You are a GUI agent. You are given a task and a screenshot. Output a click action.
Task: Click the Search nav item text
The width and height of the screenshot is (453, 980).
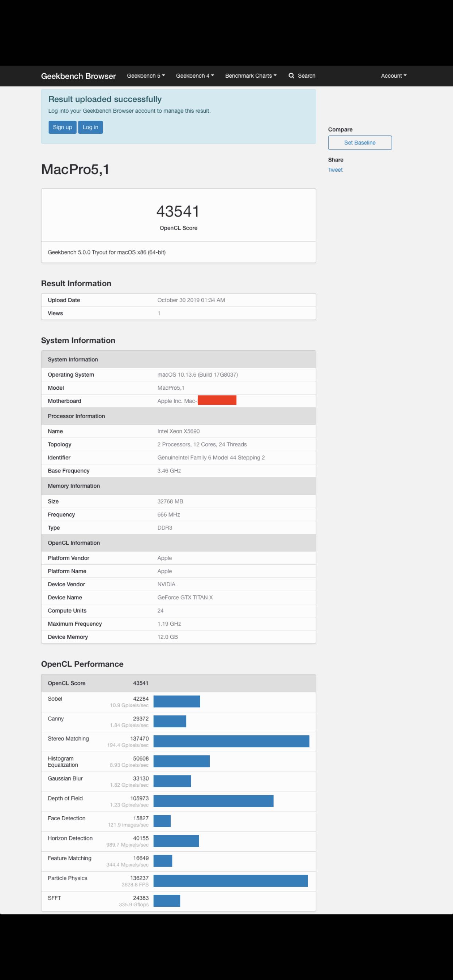(x=306, y=76)
